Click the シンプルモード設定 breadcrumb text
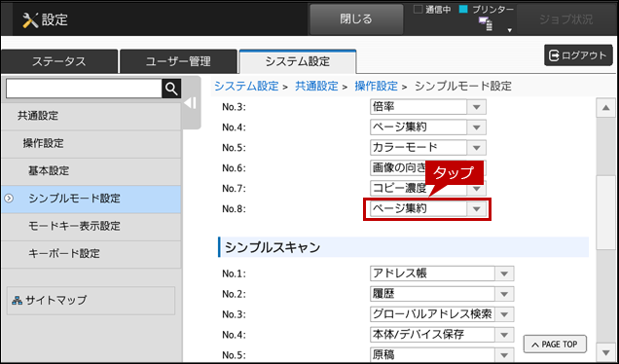 (463, 86)
